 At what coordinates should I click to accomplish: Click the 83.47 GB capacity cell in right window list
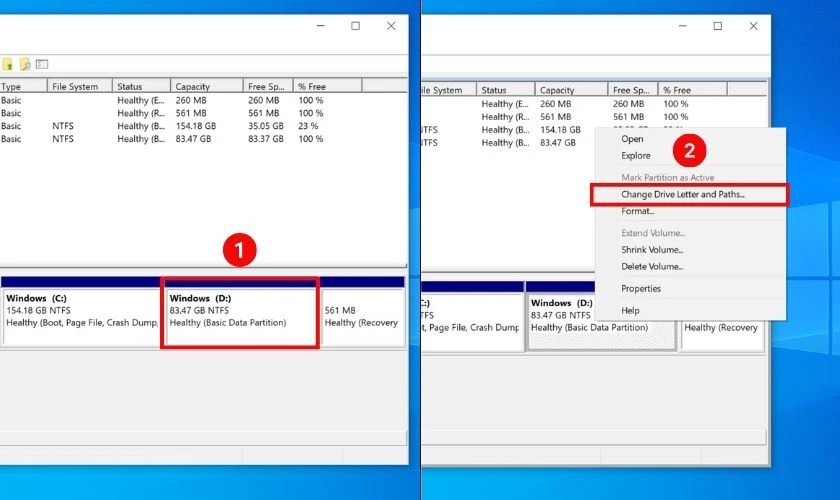[x=558, y=143]
